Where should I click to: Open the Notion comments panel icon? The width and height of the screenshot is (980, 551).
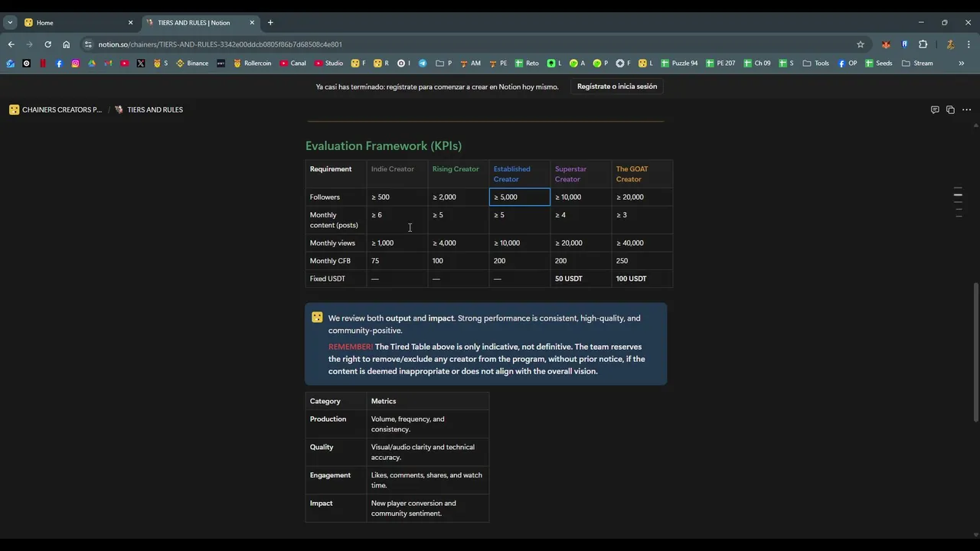pos(935,109)
